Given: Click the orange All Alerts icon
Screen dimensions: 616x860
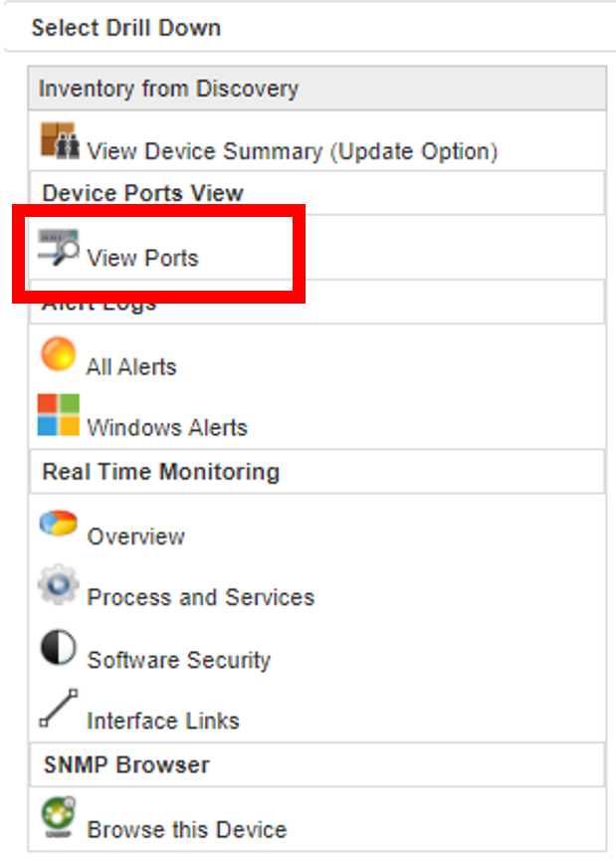Looking at the screenshot, I should pyautogui.click(x=58, y=353).
